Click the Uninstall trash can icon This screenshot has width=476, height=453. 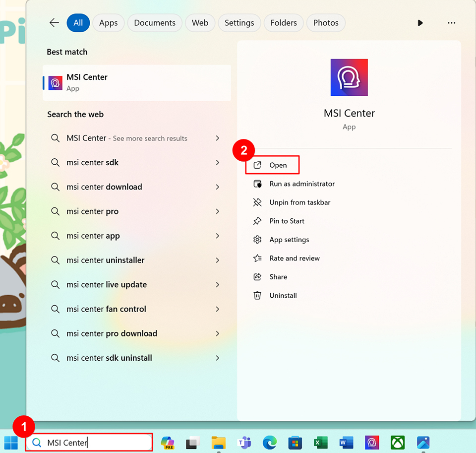(x=257, y=295)
